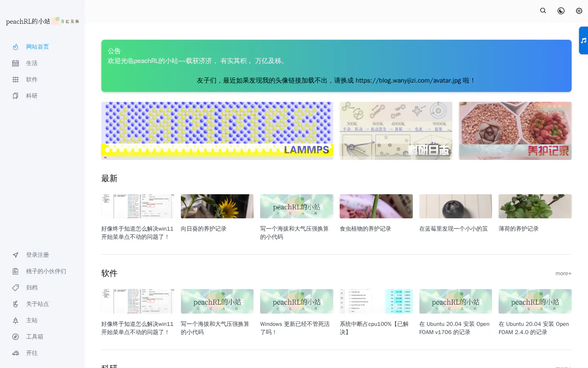Image resolution: width=588 pixels, height=368 pixels.
Task: Open the settings gear icon
Action: [579, 11]
